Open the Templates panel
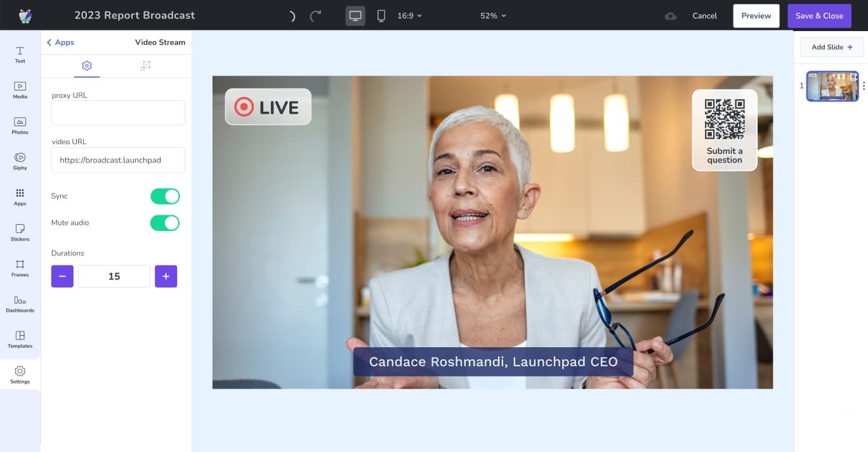 (20, 339)
